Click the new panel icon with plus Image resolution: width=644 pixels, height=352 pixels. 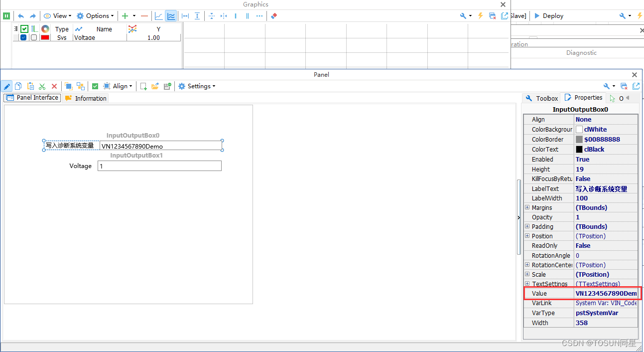[x=143, y=86]
